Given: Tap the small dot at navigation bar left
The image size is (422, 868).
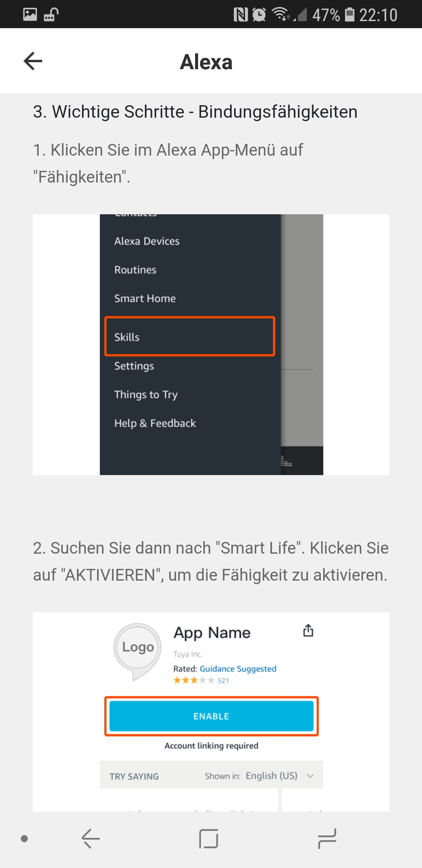Looking at the screenshot, I should pos(24,839).
